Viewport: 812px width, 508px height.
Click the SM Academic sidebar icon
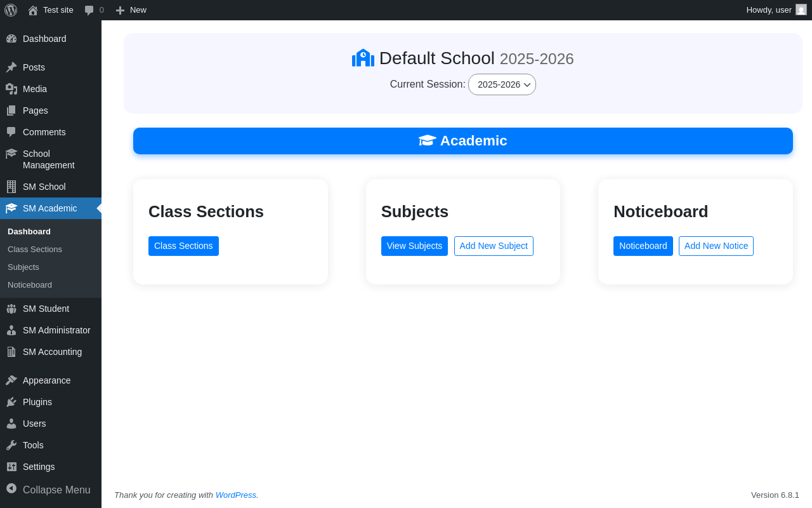point(11,208)
